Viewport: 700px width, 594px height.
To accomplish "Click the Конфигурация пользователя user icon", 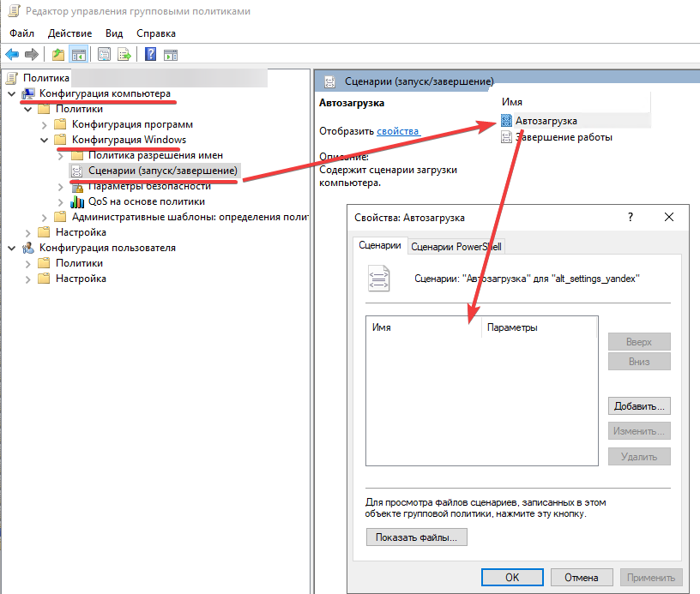I will pos(28,248).
